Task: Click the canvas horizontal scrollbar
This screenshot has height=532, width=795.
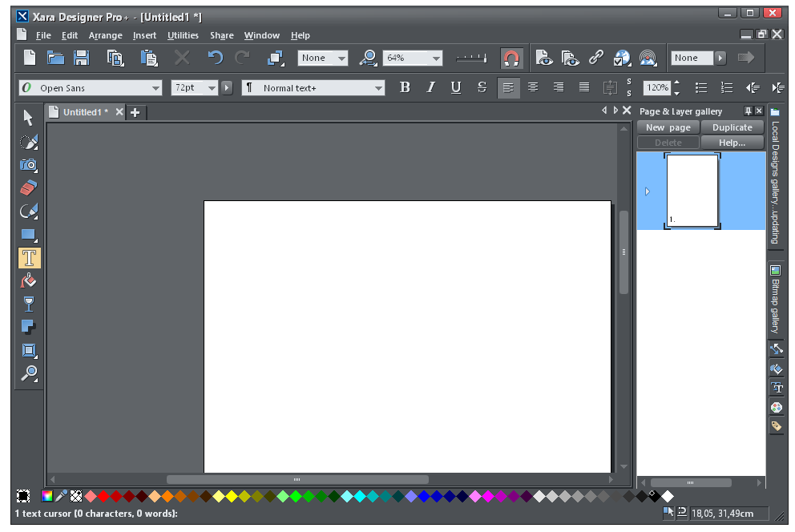Action: [x=297, y=479]
